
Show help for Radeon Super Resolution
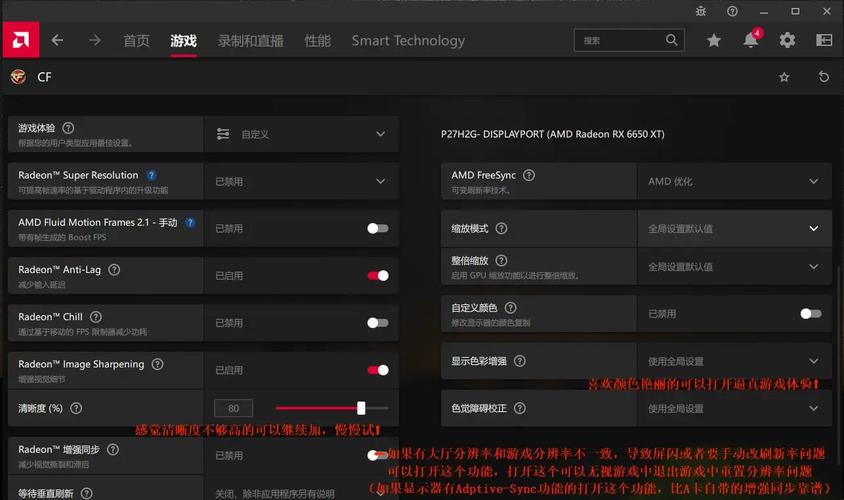(152, 175)
